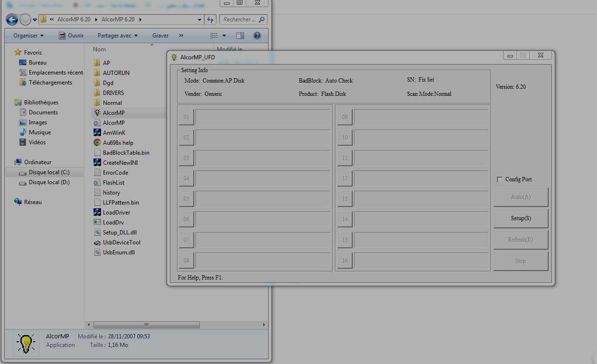Open Réseau in navigation pane
The height and width of the screenshot is (364, 597).
click(x=33, y=202)
